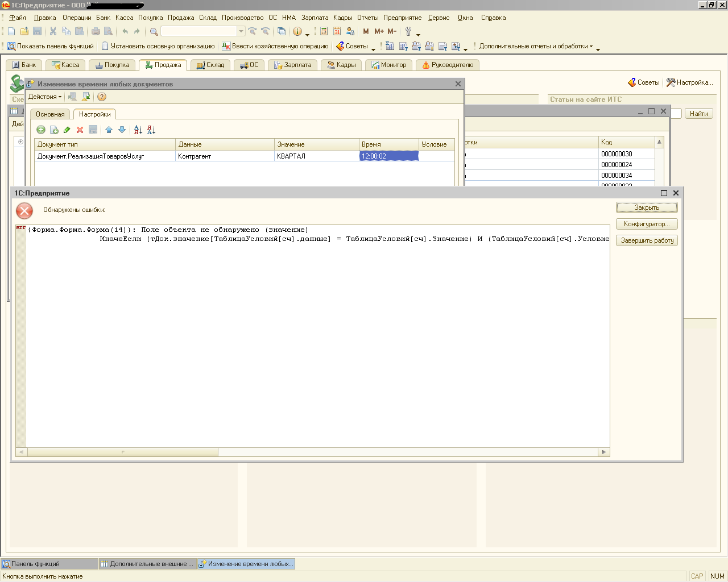Switch to the Покупка panel tab

[113, 65]
